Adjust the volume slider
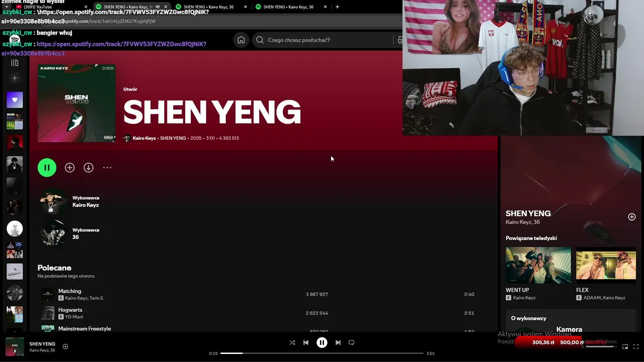 pyautogui.click(x=601, y=346)
